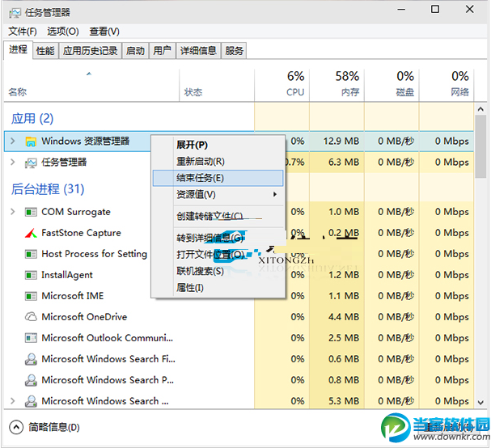Expand the last Microsoft Windows Search row
The height and width of the screenshot is (448, 491).
[12, 401]
